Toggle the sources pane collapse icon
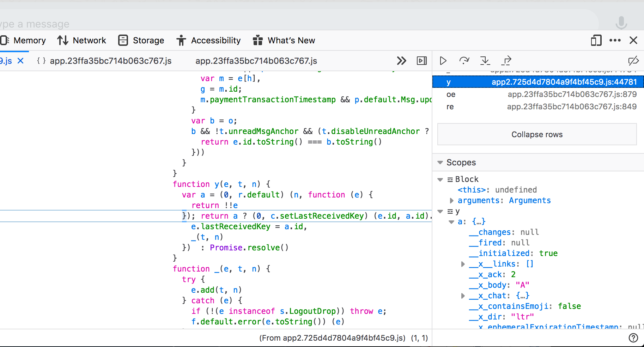 (422, 61)
